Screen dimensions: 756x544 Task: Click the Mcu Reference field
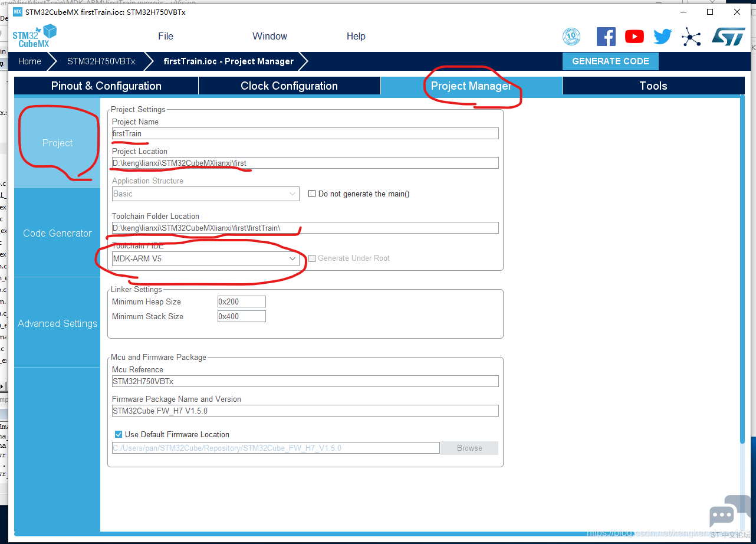[305, 381]
